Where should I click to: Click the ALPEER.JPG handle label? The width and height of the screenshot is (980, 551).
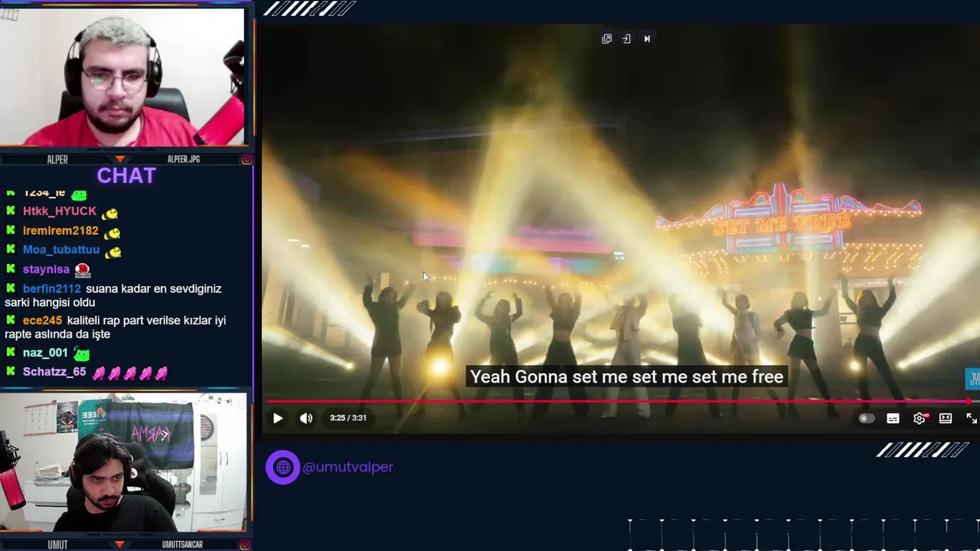click(184, 159)
